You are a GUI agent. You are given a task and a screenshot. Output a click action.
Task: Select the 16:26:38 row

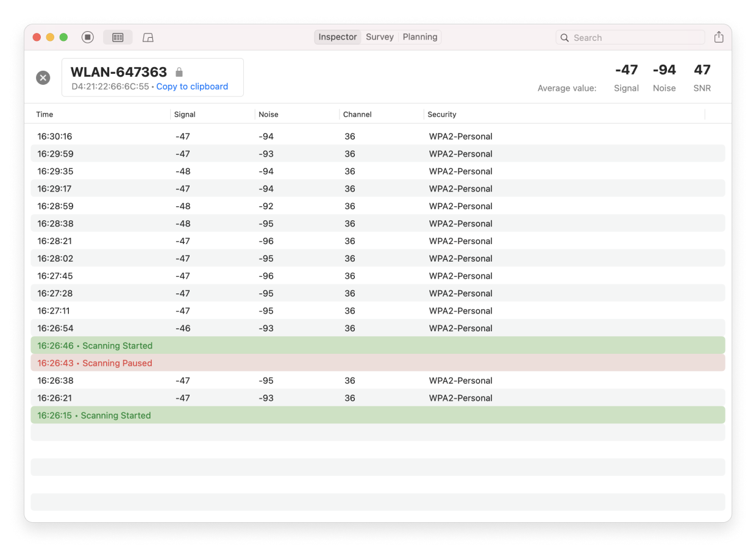coord(378,381)
